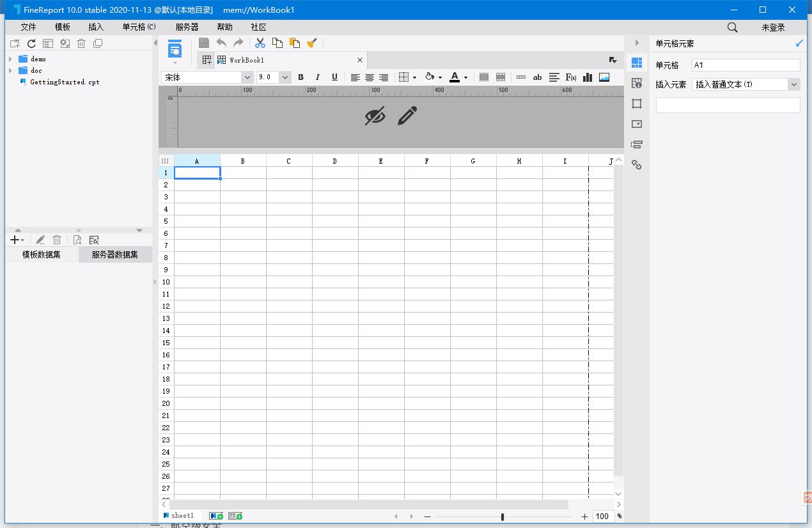
Task: Center-align the cell text
Action: coord(370,77)
